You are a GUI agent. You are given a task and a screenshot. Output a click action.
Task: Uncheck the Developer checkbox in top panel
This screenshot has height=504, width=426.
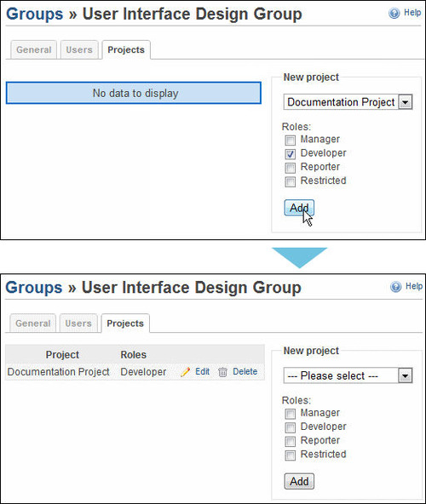point(290,154)
